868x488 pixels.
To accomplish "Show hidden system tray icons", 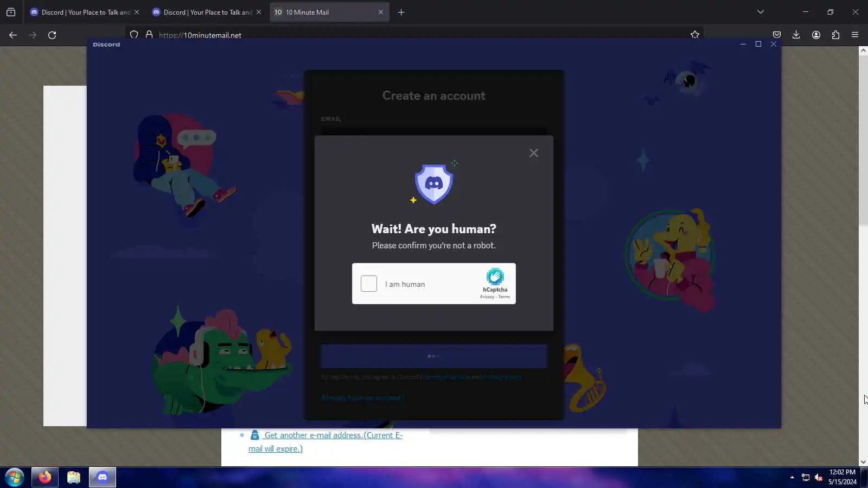I will [x=792, y=477].
